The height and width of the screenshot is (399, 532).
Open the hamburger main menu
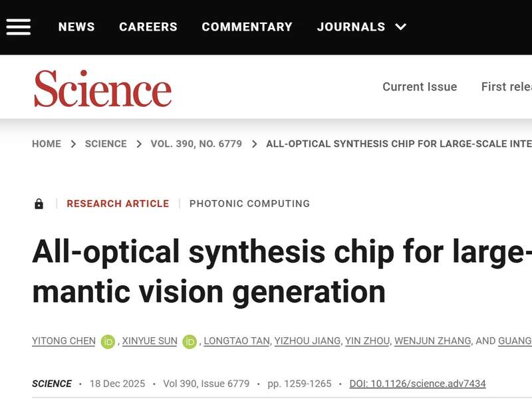[18, 27]
